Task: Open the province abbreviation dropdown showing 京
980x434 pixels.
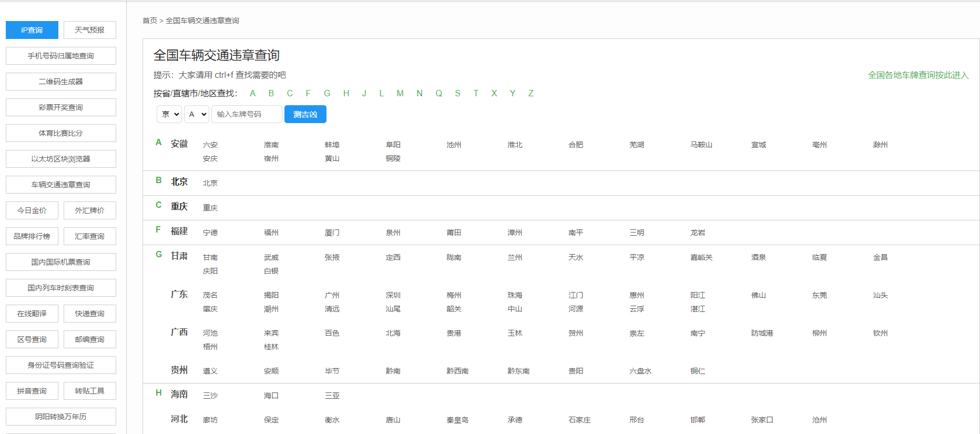Action: click(169, 114)
